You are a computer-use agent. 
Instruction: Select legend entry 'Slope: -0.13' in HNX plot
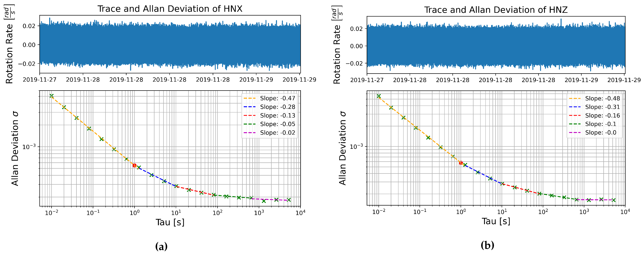269,115
